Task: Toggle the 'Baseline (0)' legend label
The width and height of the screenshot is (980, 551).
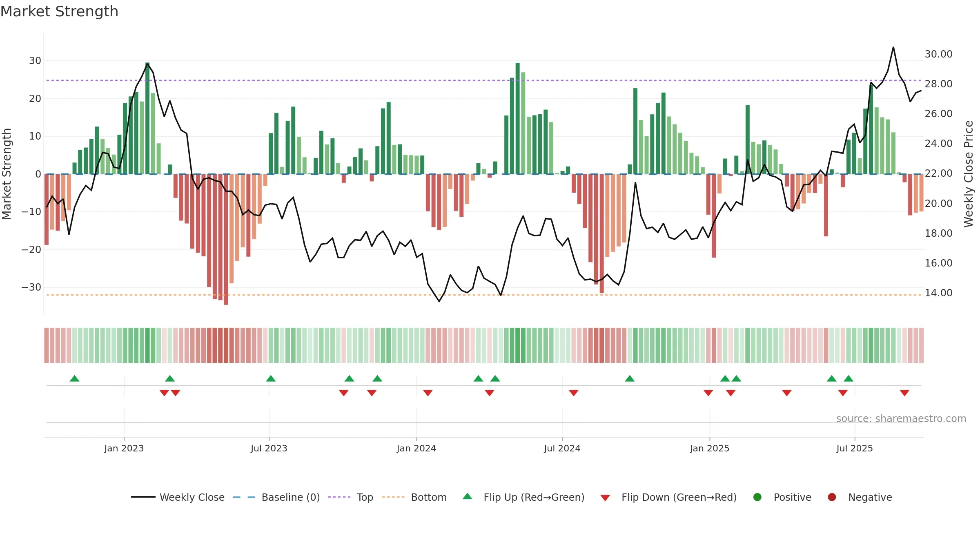Action: 291,498
